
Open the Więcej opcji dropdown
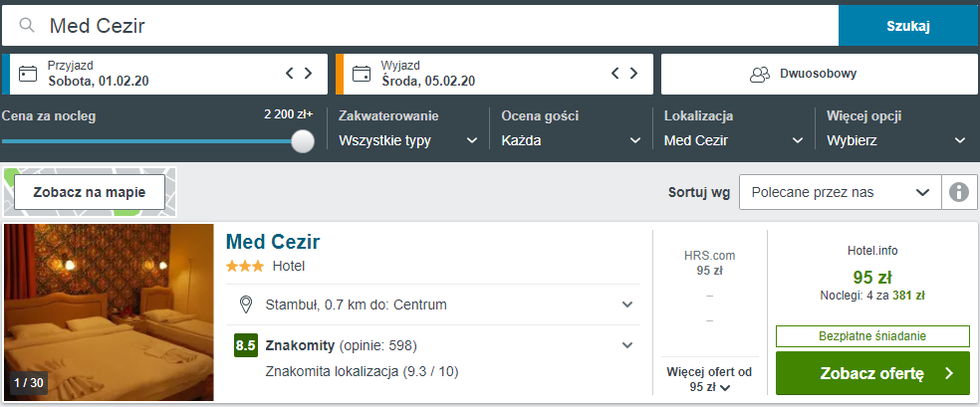point(896,140)
